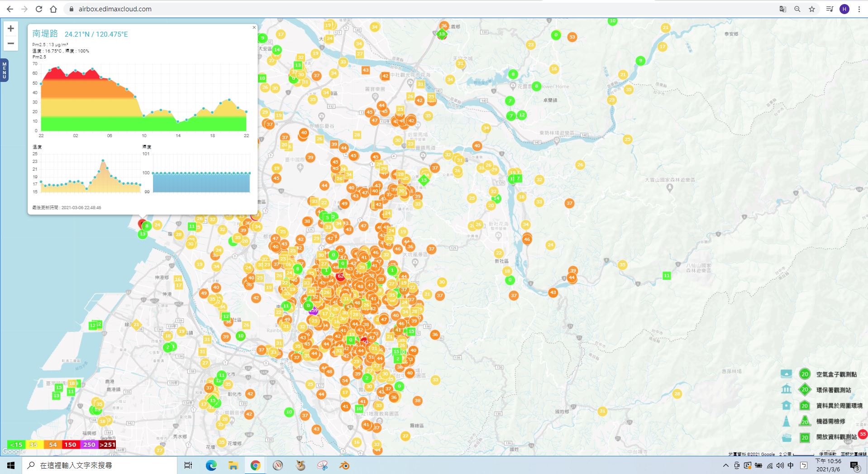Click the 空氣盒子觀測點 legend label

(836, 374)
